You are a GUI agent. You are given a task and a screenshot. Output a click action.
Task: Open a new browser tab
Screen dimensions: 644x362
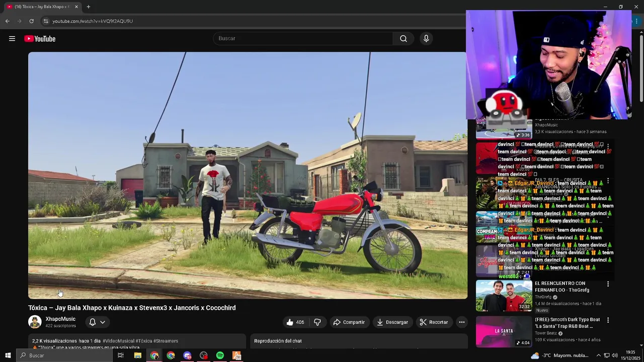click(x=89, y=7)
